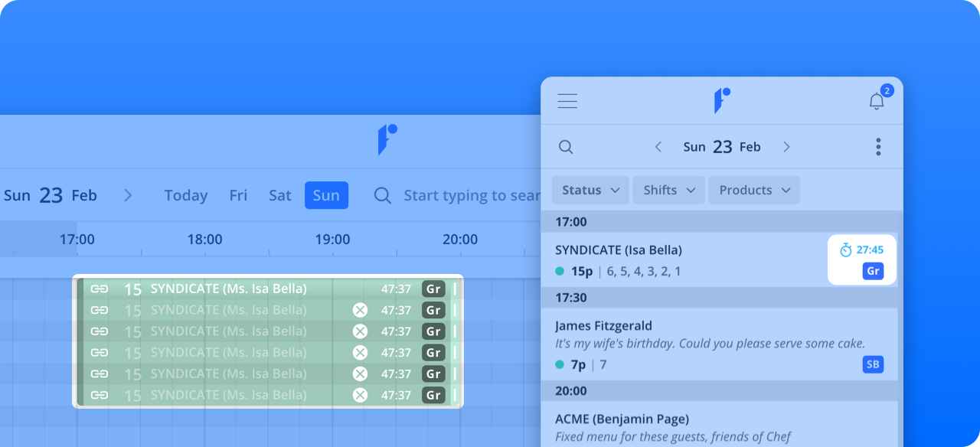Click the search magnifier in mobile panel
The image size is (980, 447).
pos(566,147)
